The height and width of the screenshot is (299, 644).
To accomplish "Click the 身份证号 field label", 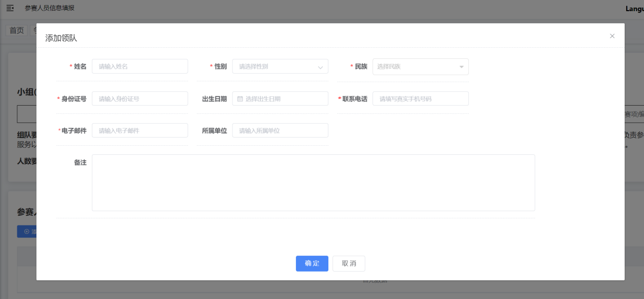I will 74,99.
